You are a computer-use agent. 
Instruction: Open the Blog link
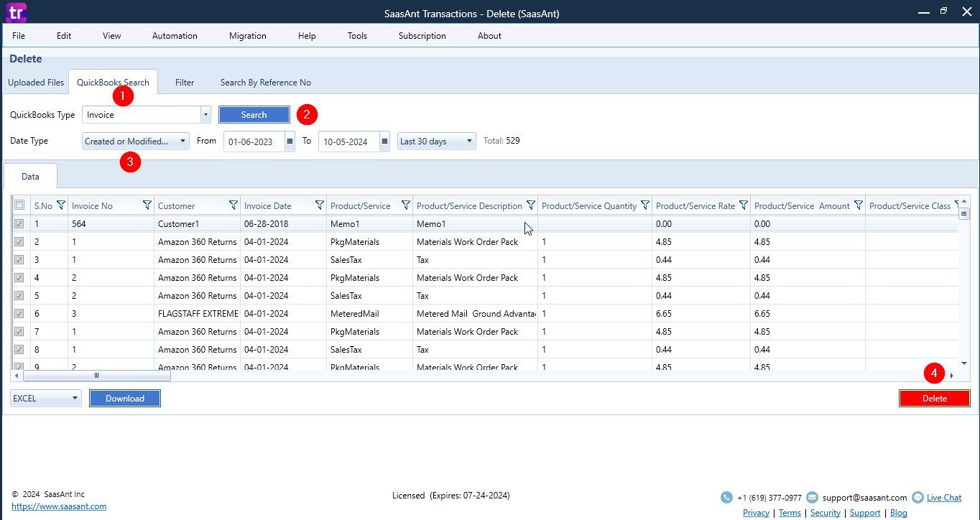point(898,512)
